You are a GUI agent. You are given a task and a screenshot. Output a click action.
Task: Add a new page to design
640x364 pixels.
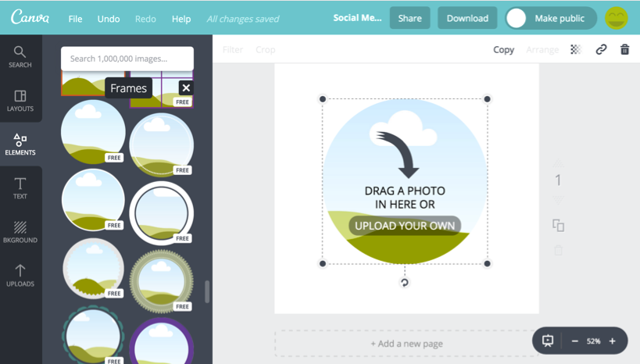point(406,344)
